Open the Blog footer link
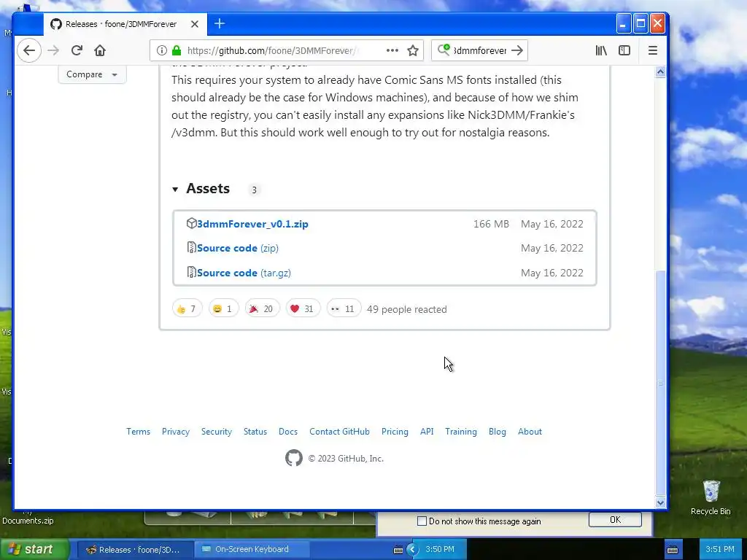 tap(498, 432)
